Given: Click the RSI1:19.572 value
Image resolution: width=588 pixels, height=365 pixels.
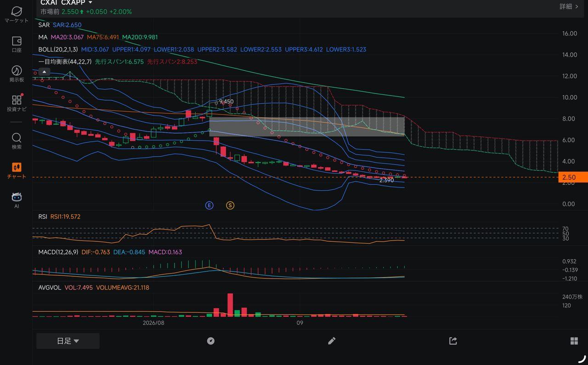Looking at the screenshot, I should (x=65, y=217).
